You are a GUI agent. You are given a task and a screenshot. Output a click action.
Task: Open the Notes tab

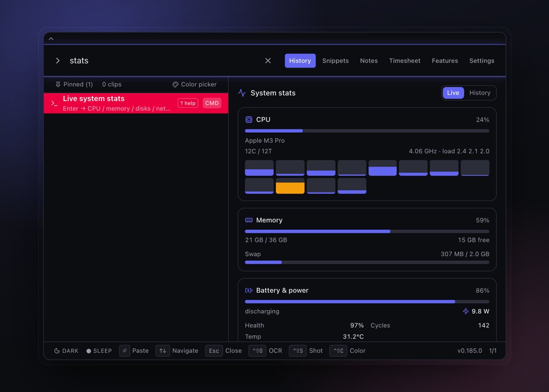click(x=369, y=61)
